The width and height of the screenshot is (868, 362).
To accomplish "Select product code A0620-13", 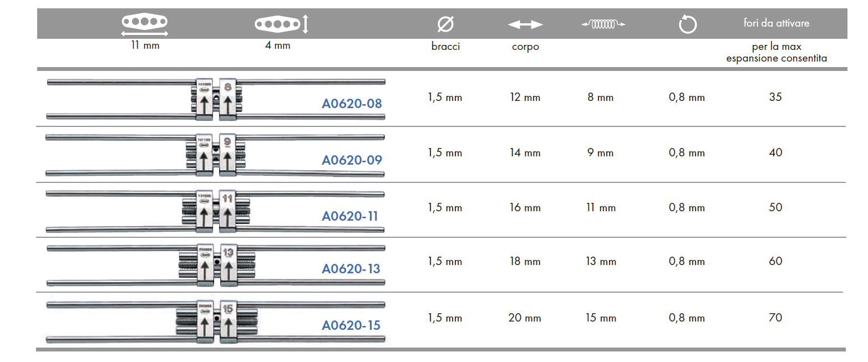I will 351,269.
